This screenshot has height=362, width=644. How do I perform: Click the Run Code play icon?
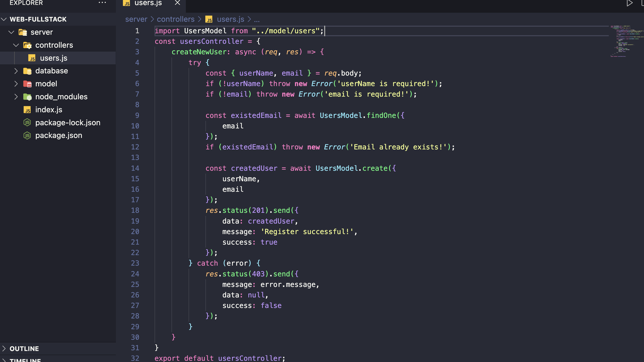coord(629,3)
